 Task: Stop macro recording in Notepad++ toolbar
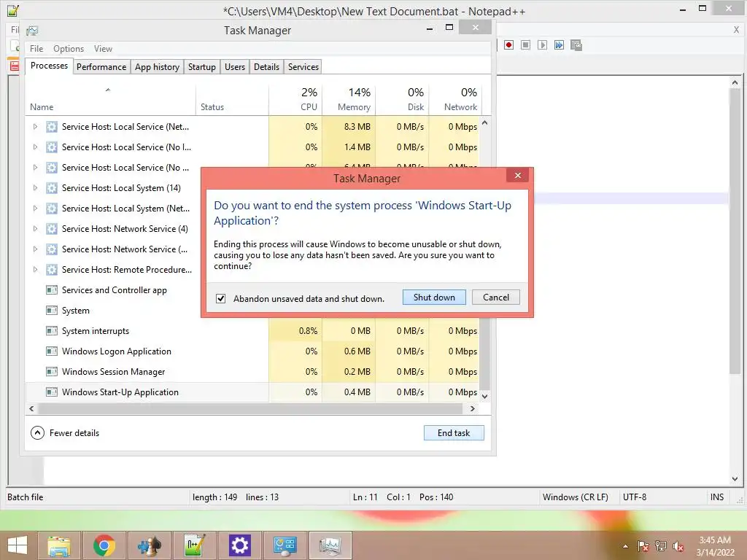(x=525, y=44)
